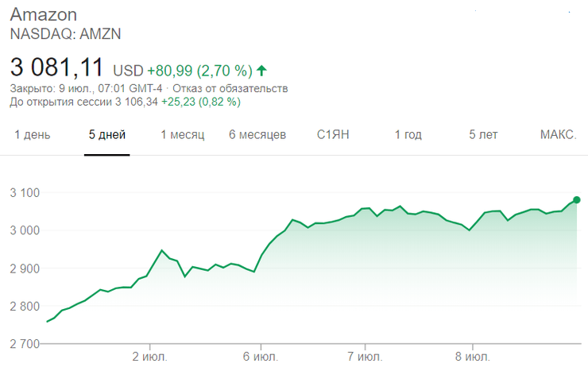
Task: Click the green endpoint dot on chart
Action: tap(577, 200)
